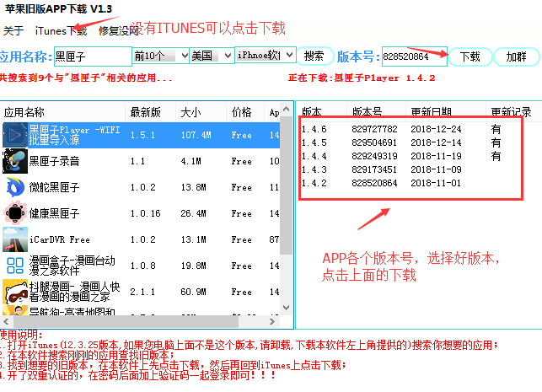The width and height of the screenshot is (542, 392).
Task: Click the 加群 button
Action: [516, 56]
